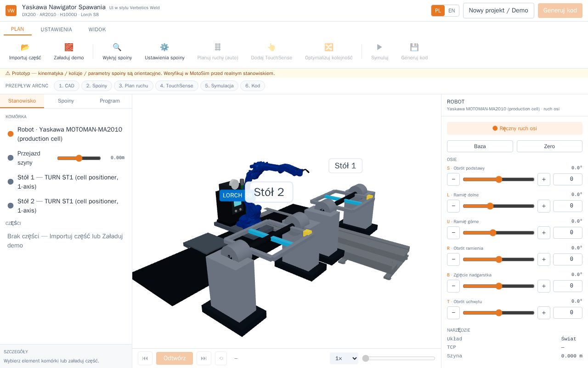Click the Optymalizuj kolejność shuffle icon

(329, 47)
